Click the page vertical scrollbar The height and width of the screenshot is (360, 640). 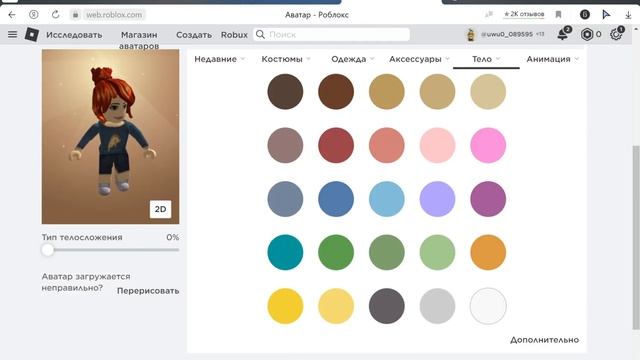pos(636,237)
